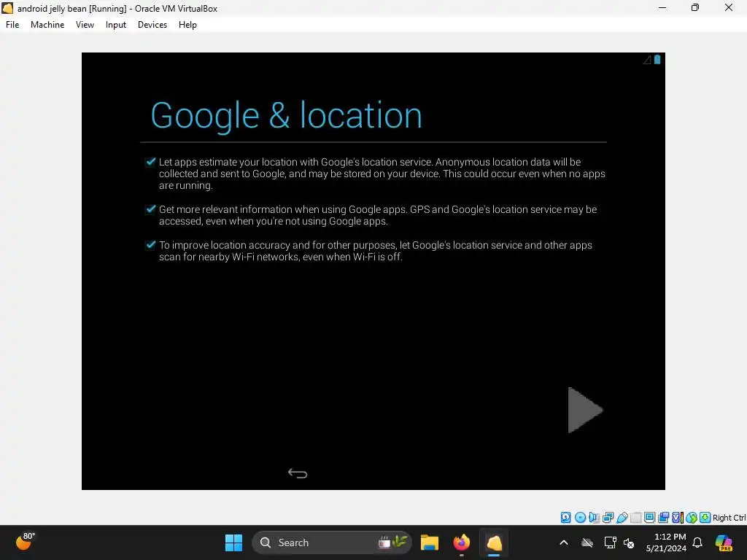Viewport: 747px width, 560px height.
Task: Click the keyboard capture green arrow icon
Action: [x=705, y=518]
